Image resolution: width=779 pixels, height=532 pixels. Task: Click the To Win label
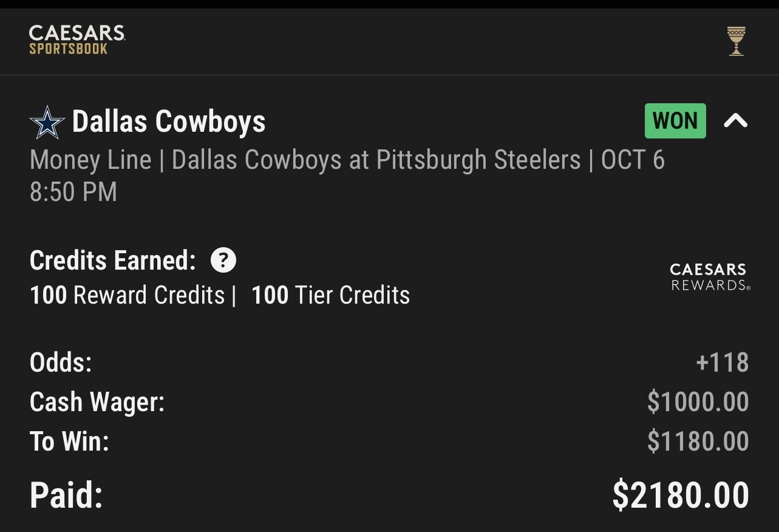pyautogui.click(x=69, y=442)
